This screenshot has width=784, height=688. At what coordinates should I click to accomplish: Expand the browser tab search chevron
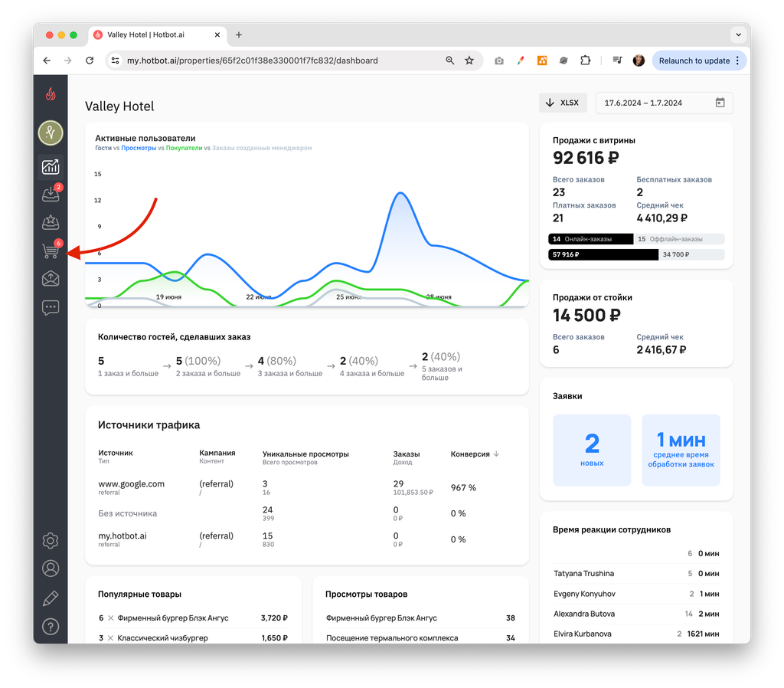coord(738,34)
